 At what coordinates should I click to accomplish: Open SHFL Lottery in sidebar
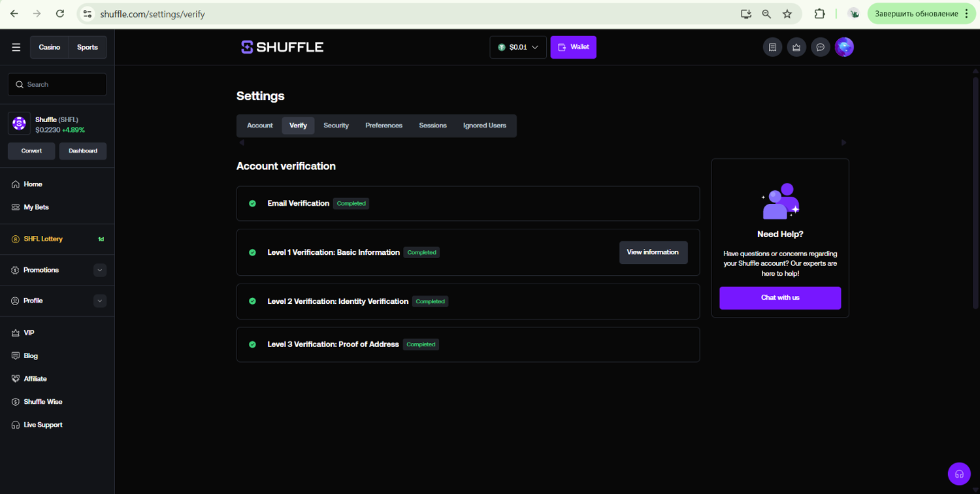point(43,239)
